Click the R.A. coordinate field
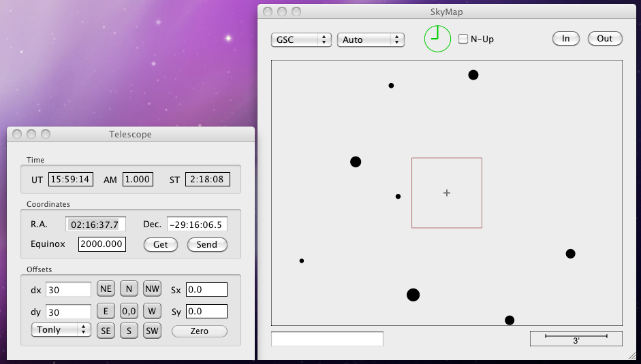 pyautogui.click(x=95, y=225)
